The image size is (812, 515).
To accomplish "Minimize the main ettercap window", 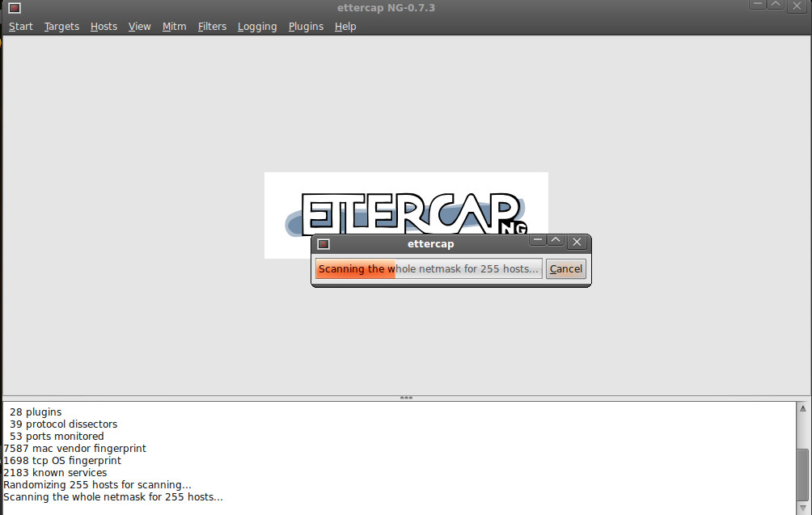I will [x=758, y=4].
